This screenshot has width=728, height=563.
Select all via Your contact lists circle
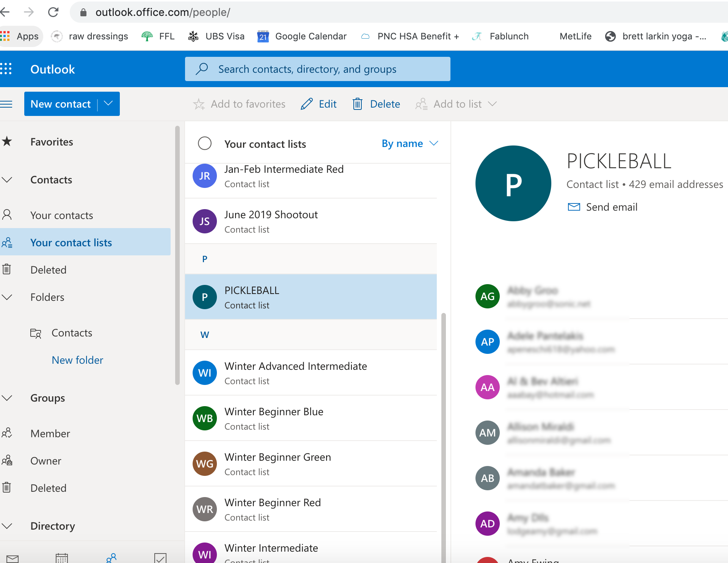205,143
